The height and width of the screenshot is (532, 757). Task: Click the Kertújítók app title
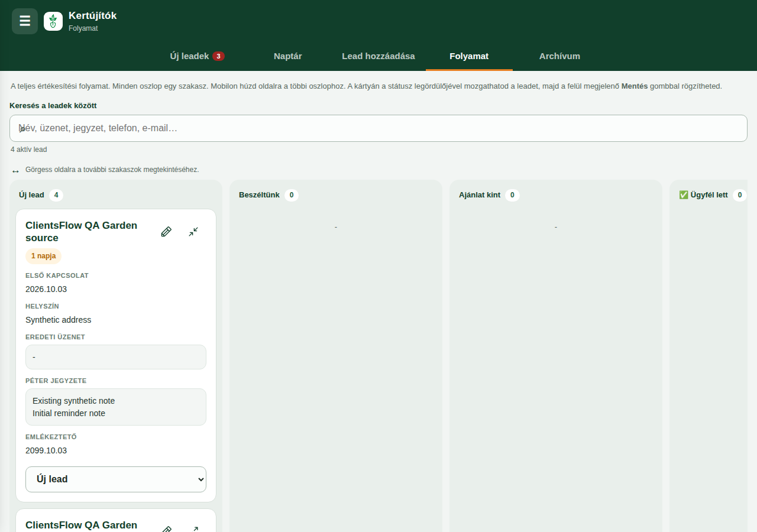point(93,16)
